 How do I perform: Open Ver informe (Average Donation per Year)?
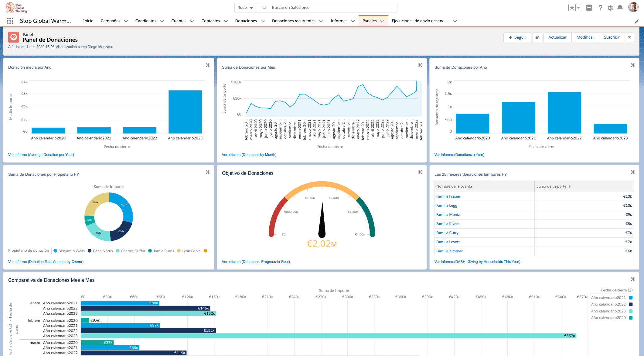[x=41, y=155]
